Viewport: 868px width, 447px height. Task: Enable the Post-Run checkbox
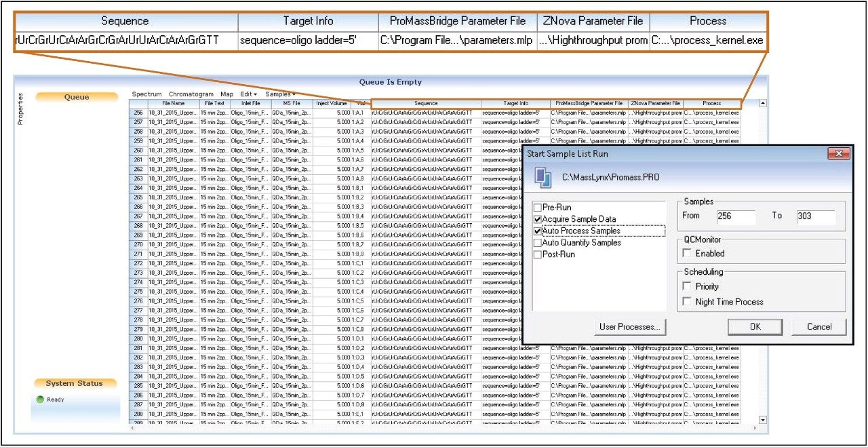point(538,254)
